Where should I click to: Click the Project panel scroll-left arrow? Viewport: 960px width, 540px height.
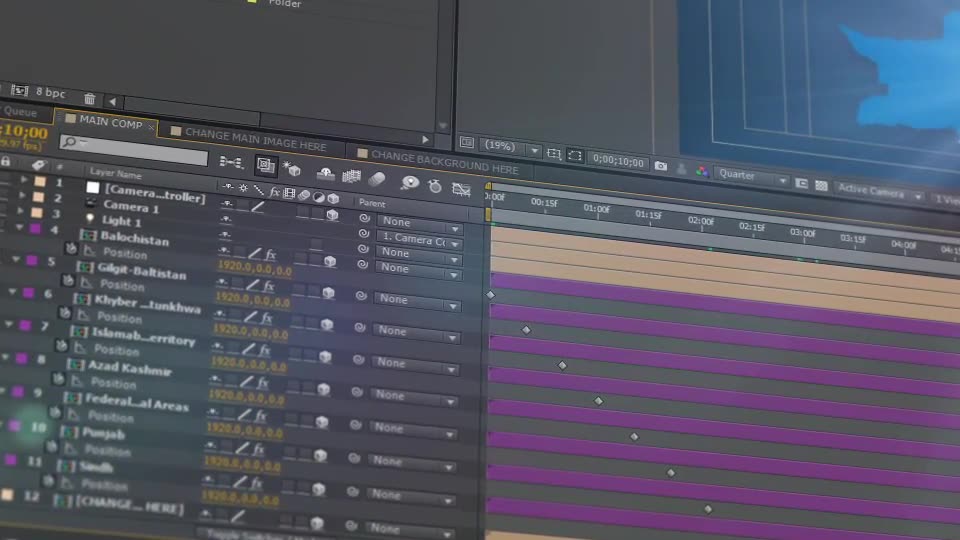[112, 101]
